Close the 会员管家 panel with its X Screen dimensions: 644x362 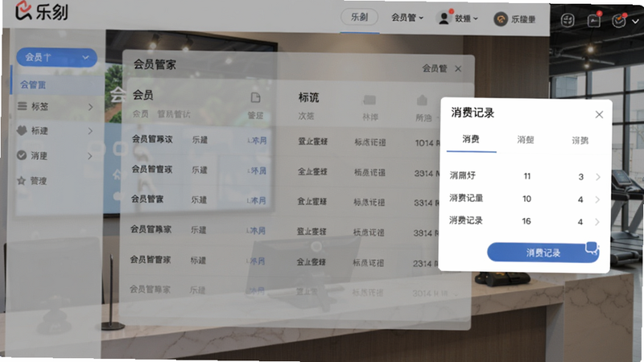pyautogui.click(x=458, y=69)
